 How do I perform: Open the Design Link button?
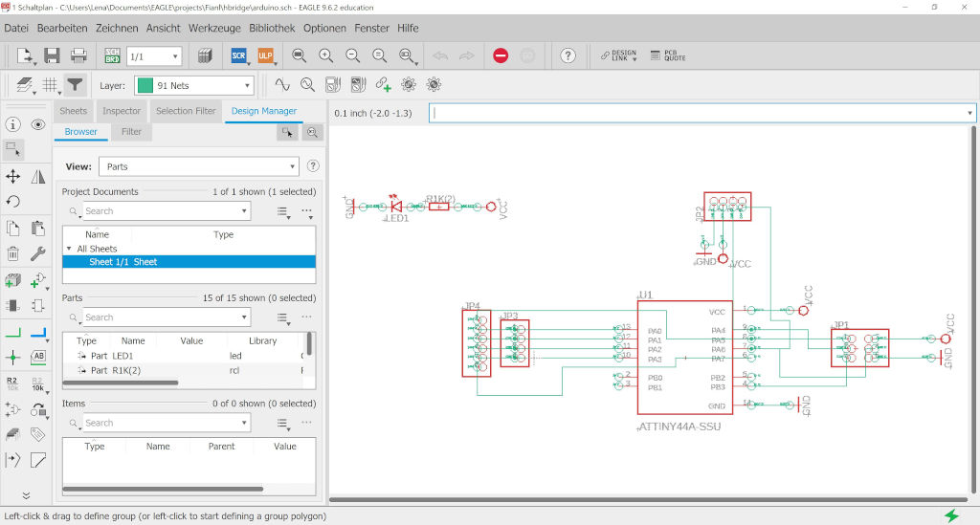pos(618,55)
